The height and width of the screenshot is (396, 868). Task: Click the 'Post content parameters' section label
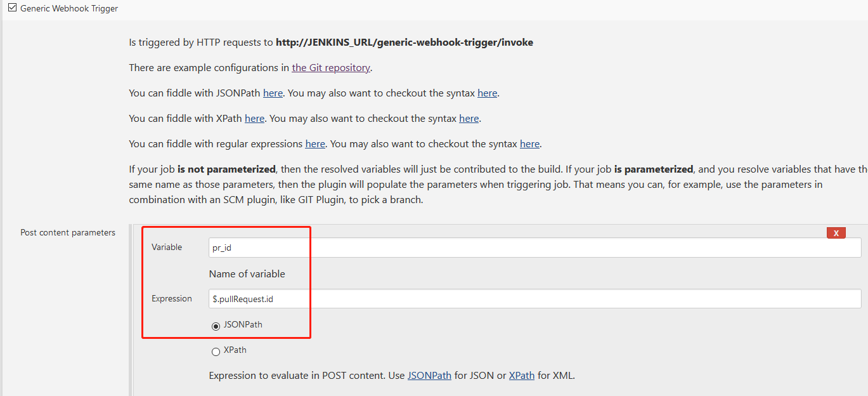pos(68,232)
